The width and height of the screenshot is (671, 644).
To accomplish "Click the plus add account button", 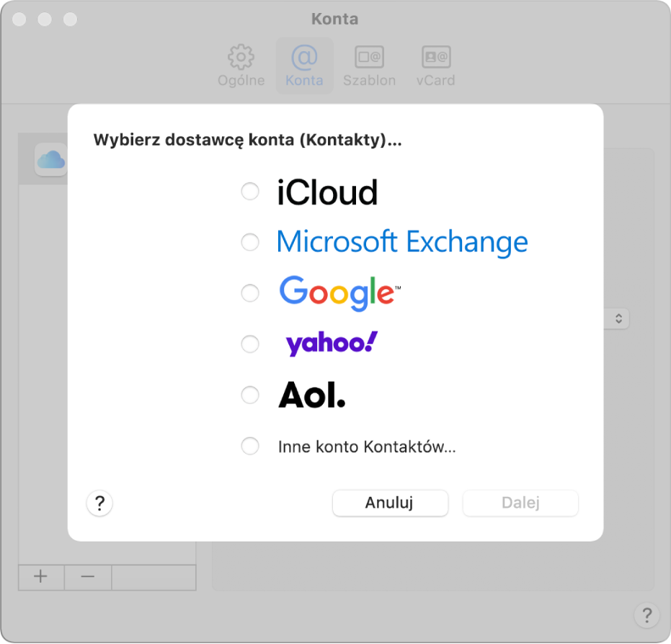I will (41, 577).
